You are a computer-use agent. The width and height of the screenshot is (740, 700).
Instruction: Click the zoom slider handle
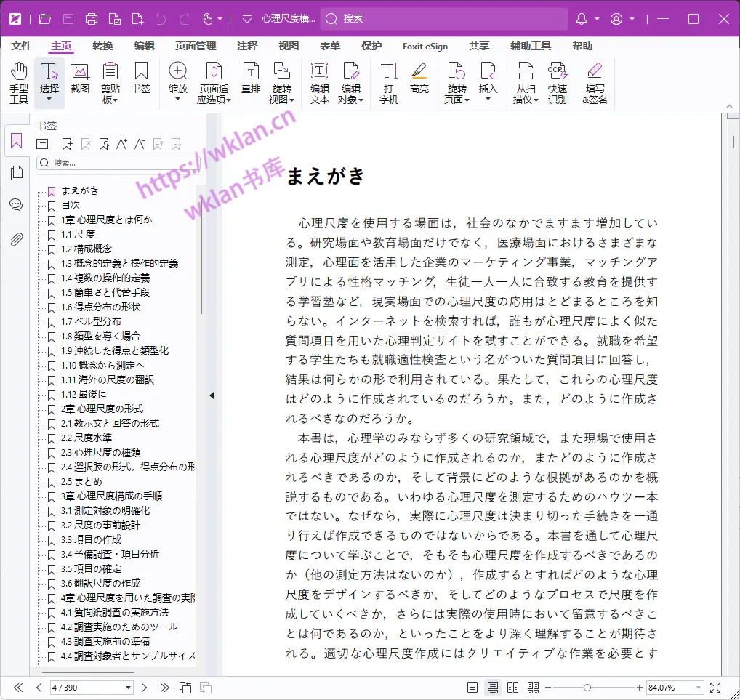coord(587,688)
